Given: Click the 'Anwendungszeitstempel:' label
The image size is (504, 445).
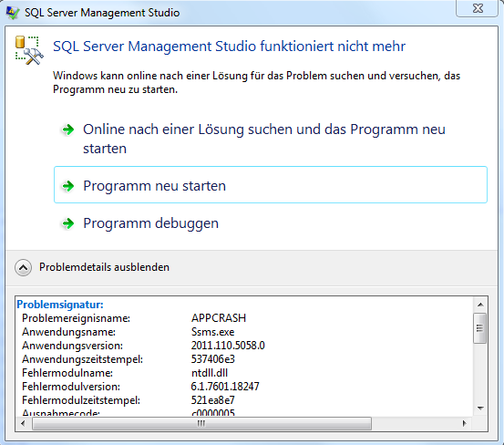Looking at the screenshot, I should click(x=83, y=359).
